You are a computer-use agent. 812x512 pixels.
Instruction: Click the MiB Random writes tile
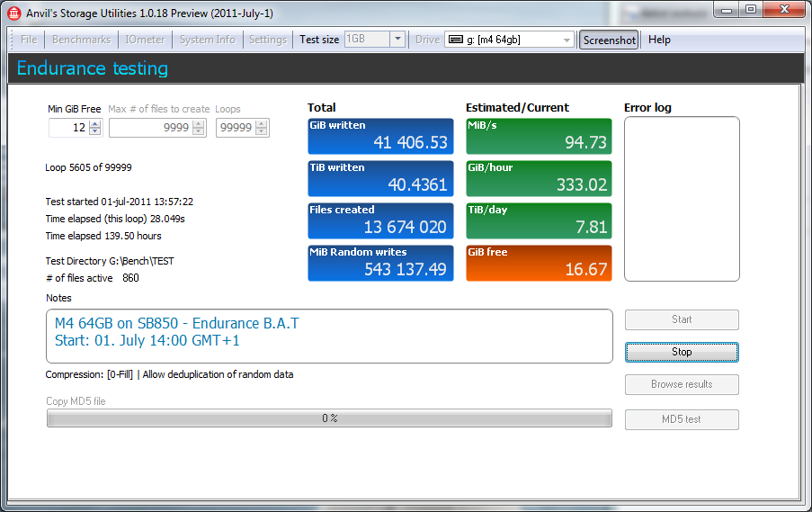click(380, 264)
